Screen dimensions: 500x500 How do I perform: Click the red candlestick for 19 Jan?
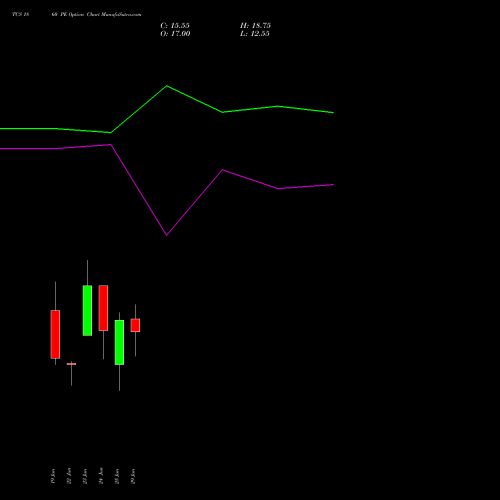(55, 334)
